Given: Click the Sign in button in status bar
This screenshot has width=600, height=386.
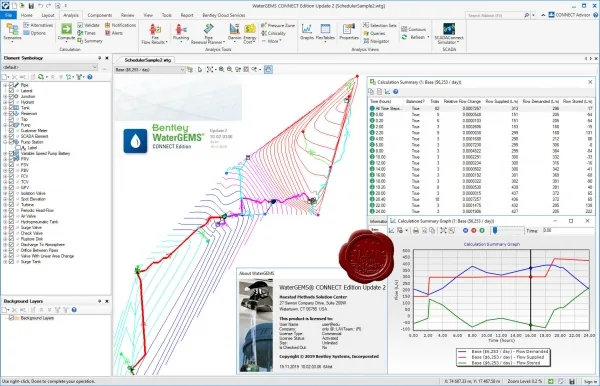Looking at the screenshot, I should 590,381.
